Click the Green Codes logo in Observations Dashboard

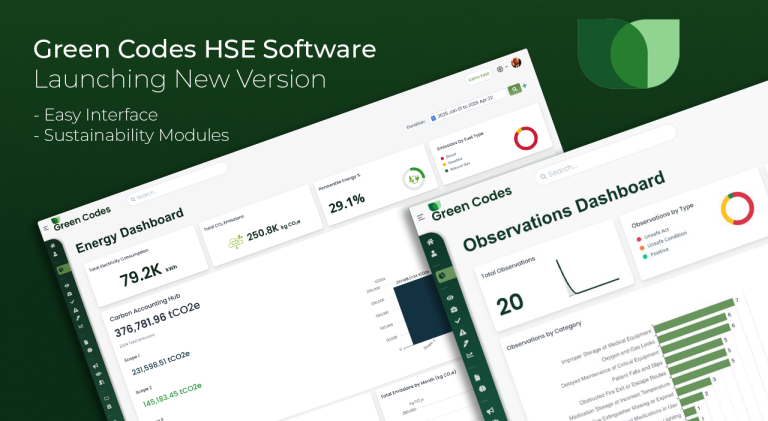coord(471,204)
